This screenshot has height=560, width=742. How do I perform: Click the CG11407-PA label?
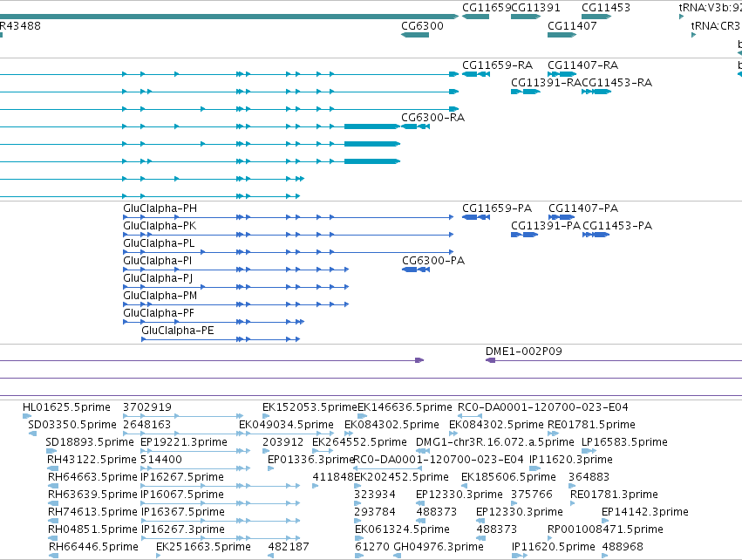pyautogui.click(x=583, y=208)
